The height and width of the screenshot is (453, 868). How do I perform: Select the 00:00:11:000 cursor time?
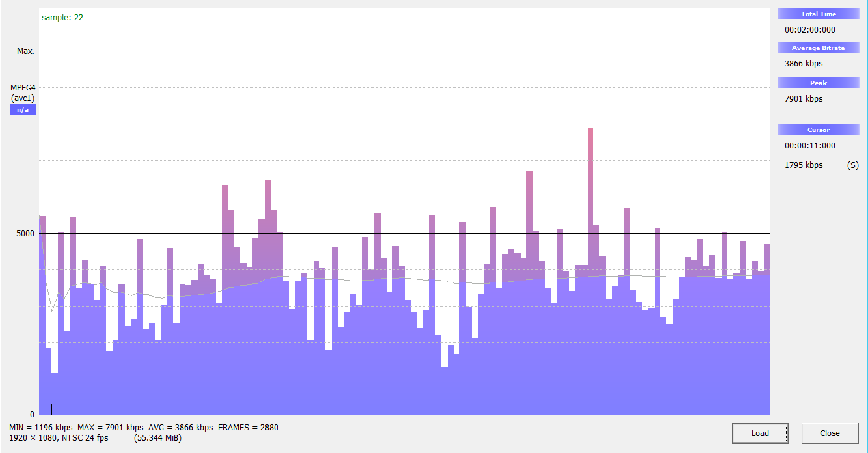tap(810, 146)
